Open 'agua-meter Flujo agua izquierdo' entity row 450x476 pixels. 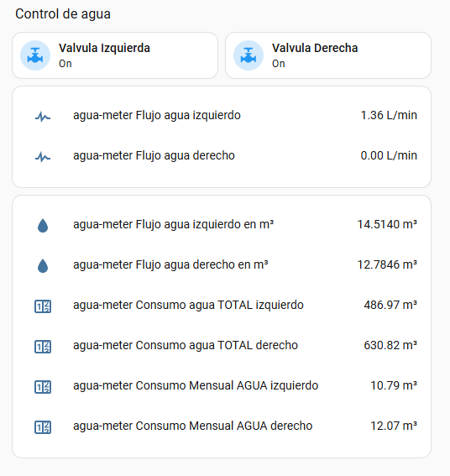[x=222, y=116]
